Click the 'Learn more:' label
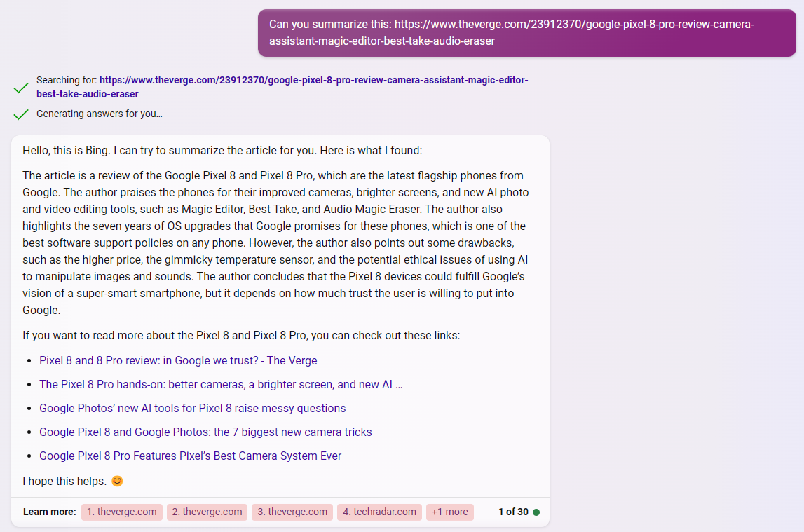 [x=49, y=512]
